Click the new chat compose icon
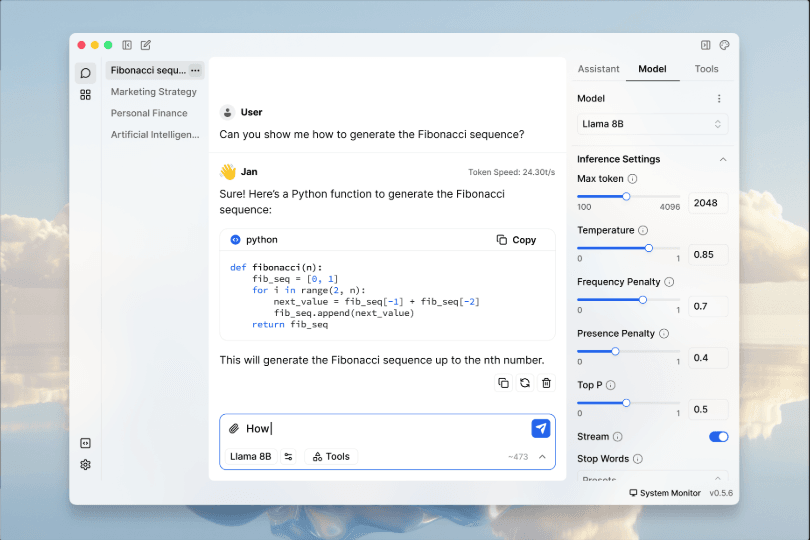 pyautogui.click(x=146, y=45)
